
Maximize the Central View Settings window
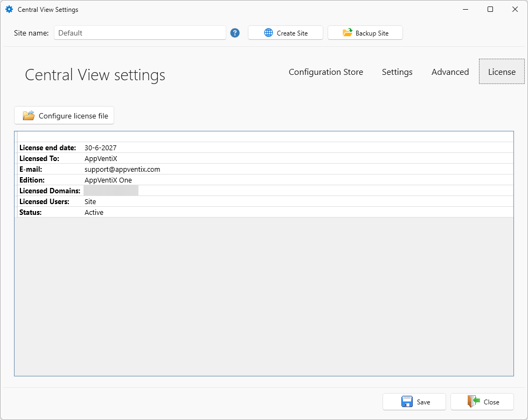click(x=490, y=10)
